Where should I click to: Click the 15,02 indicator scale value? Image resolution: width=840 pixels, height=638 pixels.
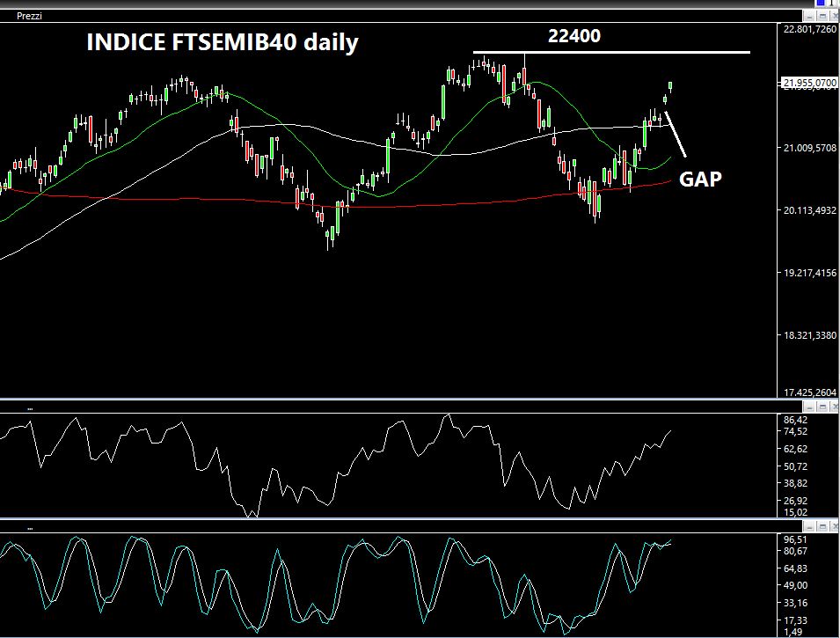click(x=795, y=512)
